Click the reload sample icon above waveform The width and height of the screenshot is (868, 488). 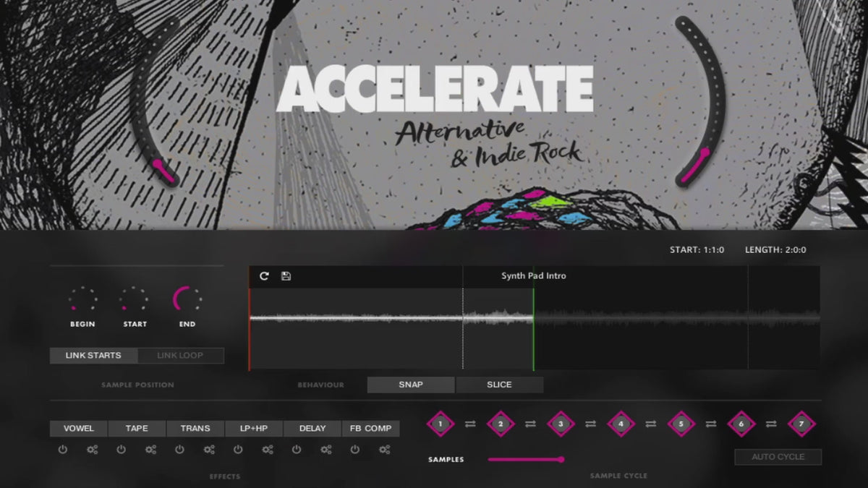264,276
